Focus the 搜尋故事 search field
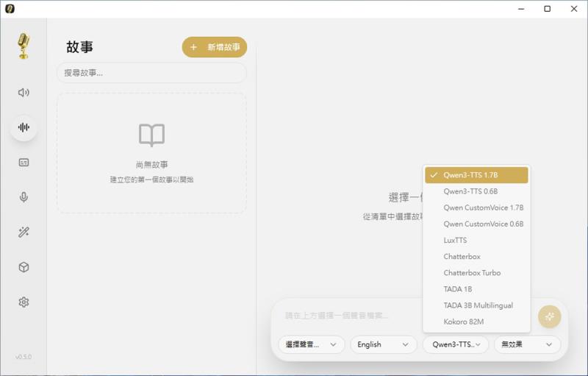 tap(151, 73)
